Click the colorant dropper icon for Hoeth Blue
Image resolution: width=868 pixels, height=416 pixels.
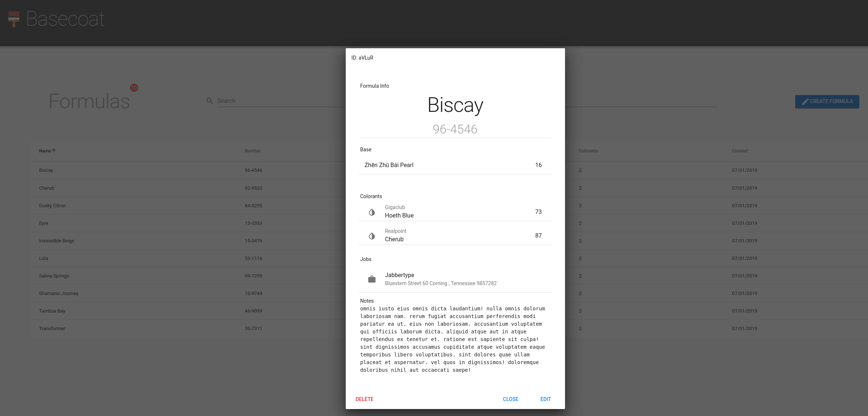[372, 212]
